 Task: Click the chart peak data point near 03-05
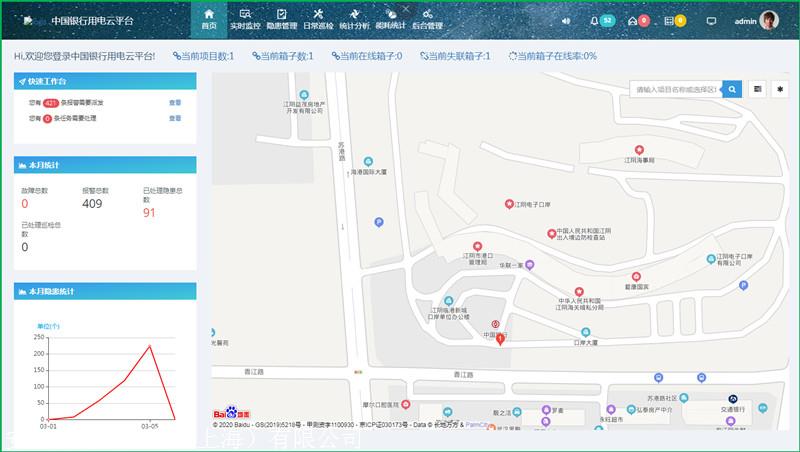(149, 346)
